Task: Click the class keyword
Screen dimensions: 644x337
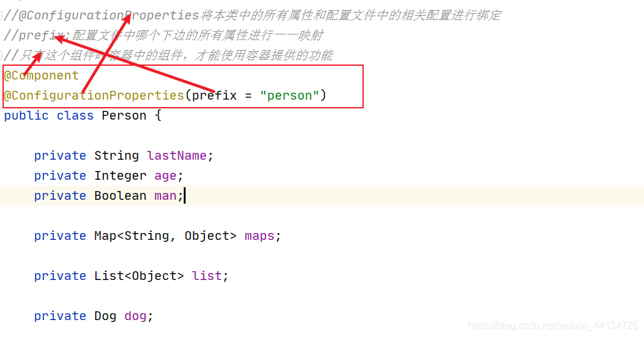Action: click(x=75, y=116)
